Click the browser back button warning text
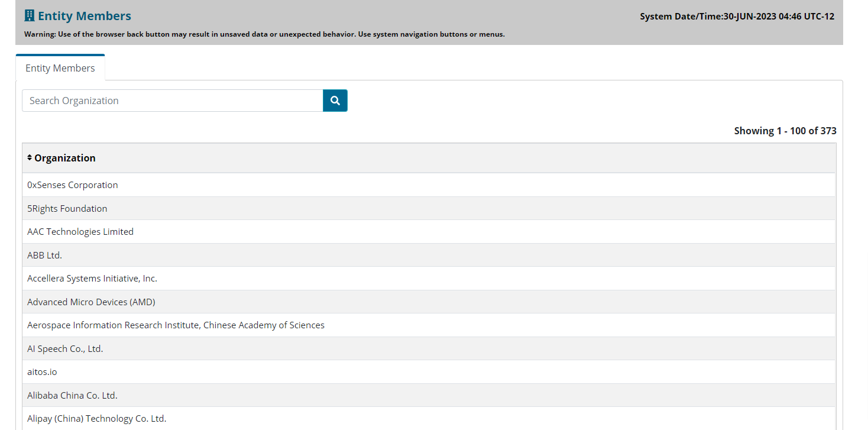The image size is (868, 430). coord(264,34)
